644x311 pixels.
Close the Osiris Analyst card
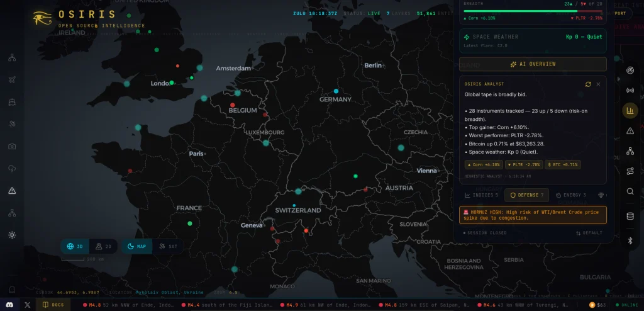[x=599, y=84]
